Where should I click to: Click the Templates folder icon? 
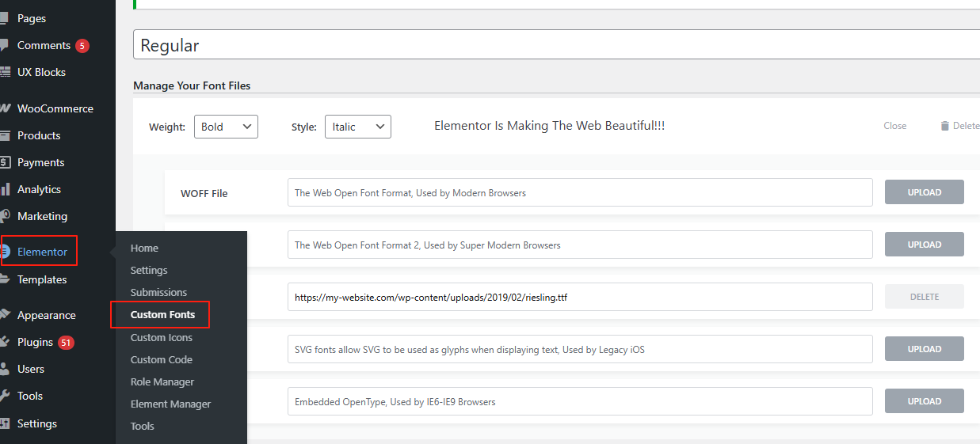coord(5,279)
